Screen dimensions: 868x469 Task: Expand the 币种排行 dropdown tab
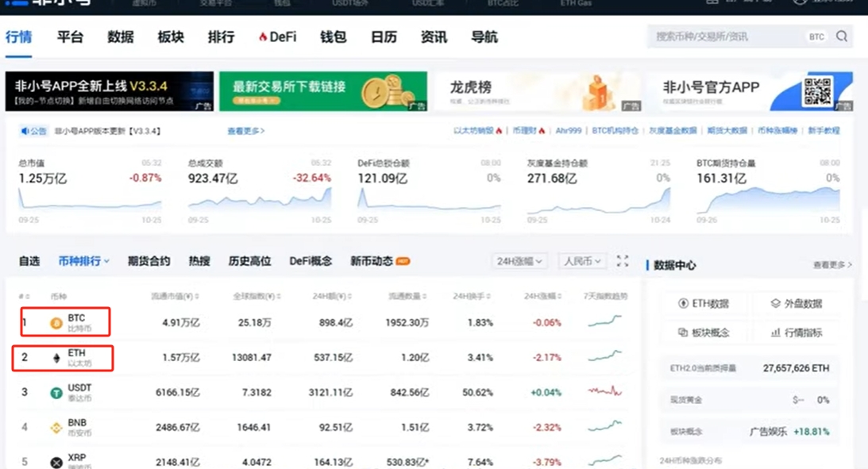point(83,261)
